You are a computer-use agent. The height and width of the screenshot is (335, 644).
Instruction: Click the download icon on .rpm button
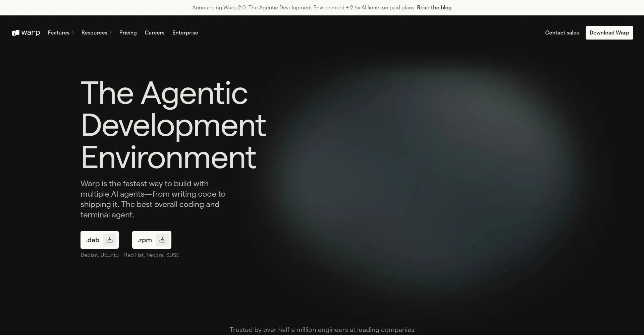coord(162,240)
